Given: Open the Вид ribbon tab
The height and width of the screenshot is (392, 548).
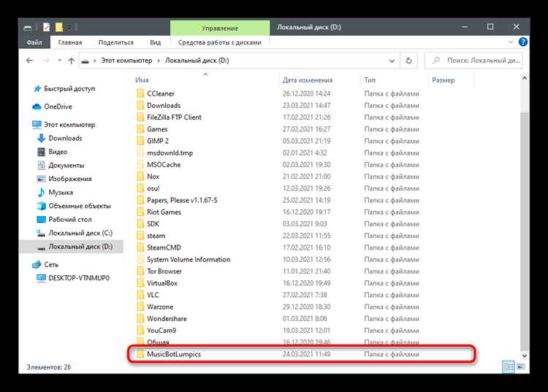Looking at the screenshot, I should (x=155, y=42).
